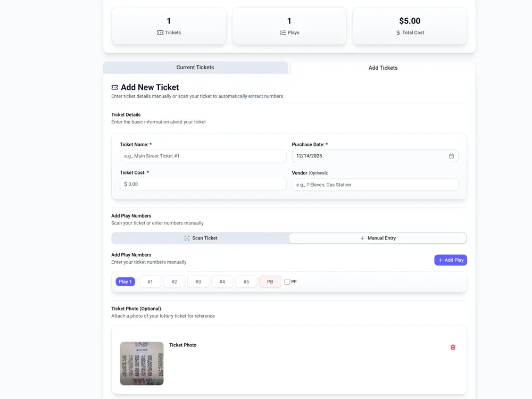This screenshot has width=532, height=399.
Task: Click the calendar icon in Purchase Date
Action: coord(451,156)
